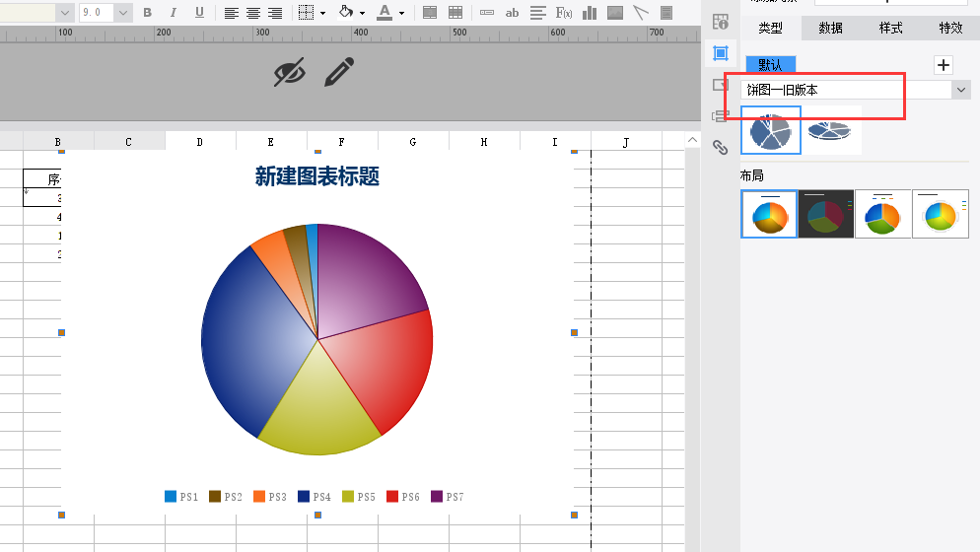Click PS4 legend dark blue swatch
The width and height of the screenshot is (980, 552).
click(x=303, y=497)
